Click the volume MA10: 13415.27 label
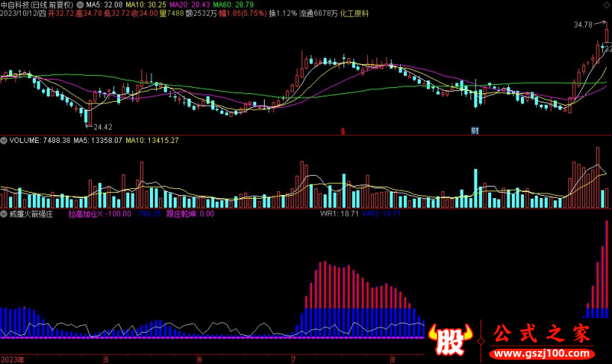612x364 pixels. coord(152,141)
